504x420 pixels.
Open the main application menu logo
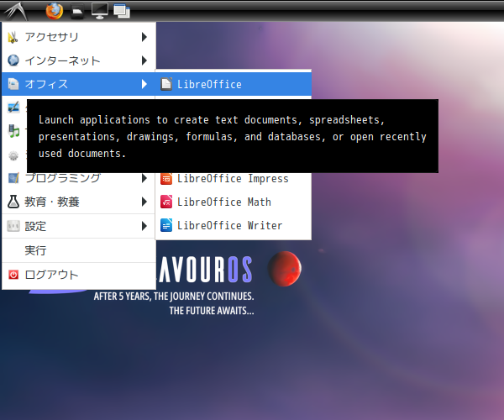pos(15,11)
